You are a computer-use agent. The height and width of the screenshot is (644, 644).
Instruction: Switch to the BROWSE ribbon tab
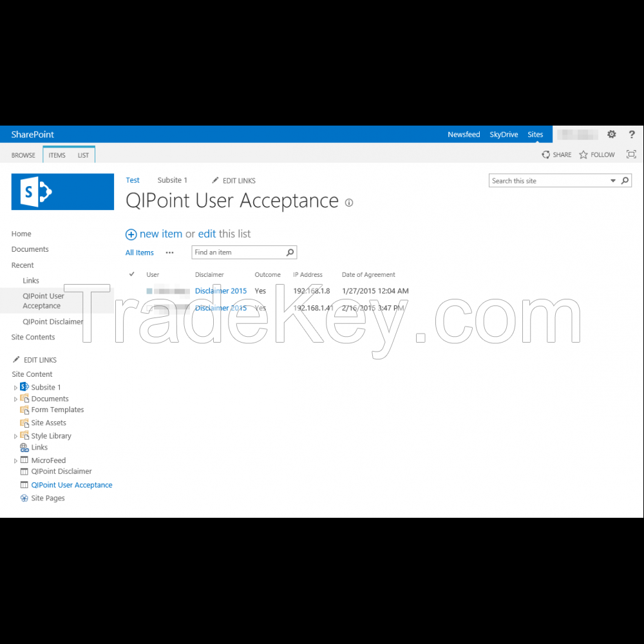(23, 155)
